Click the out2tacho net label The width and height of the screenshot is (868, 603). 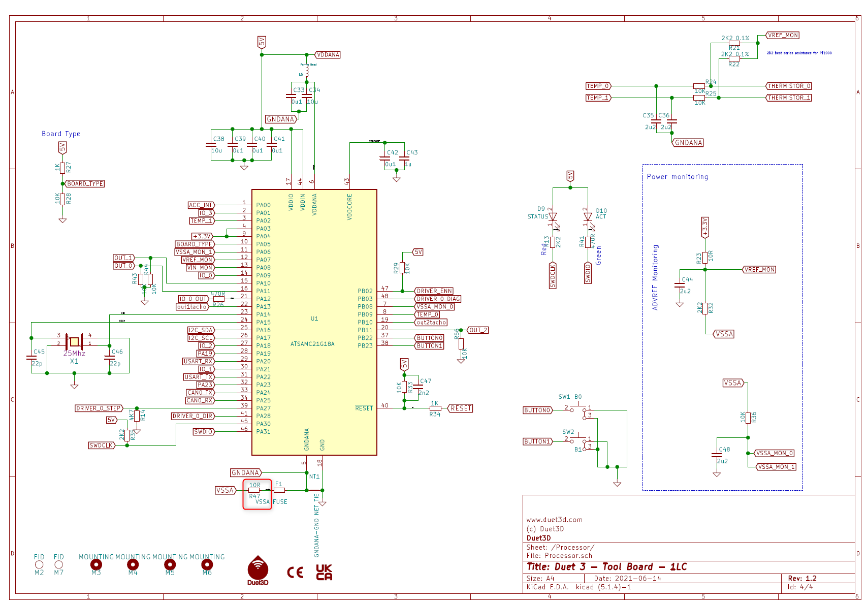pyautogui.click(x=431, y=322)
